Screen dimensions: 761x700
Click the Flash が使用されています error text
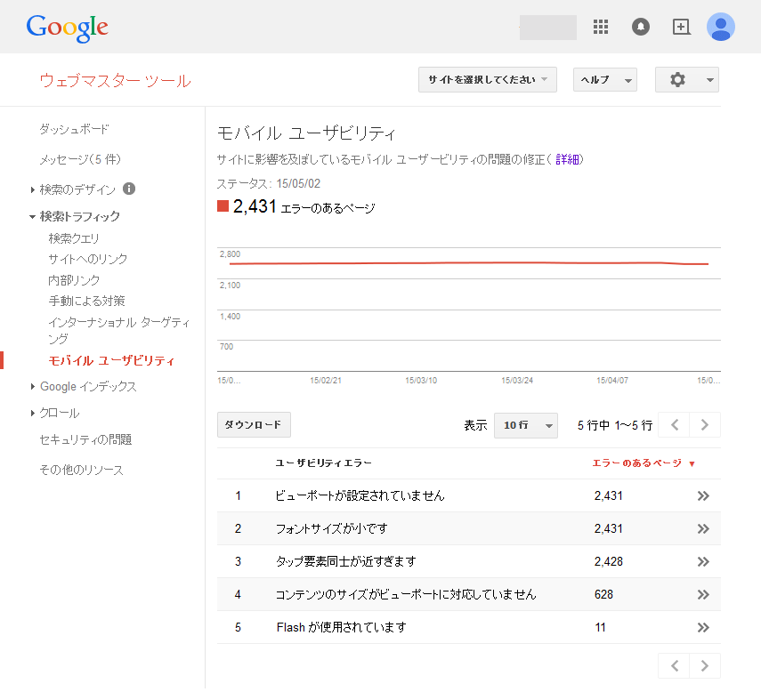[x=341, y=628]
